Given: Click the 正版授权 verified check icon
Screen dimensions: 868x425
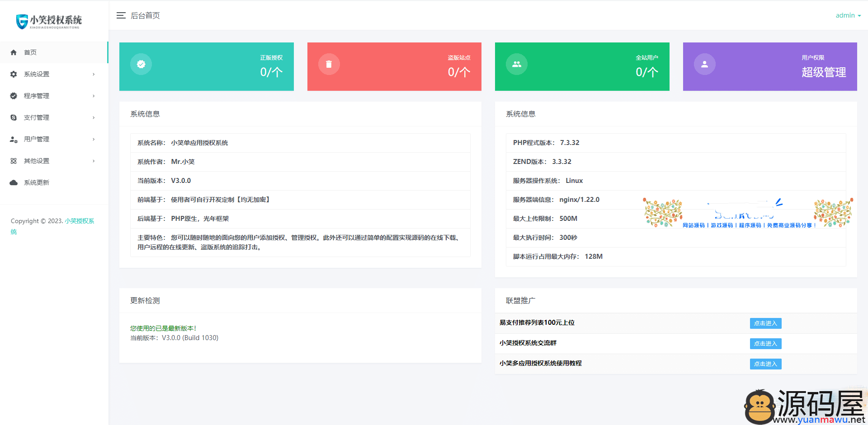Looking at the screenshot, I should 141,64.
